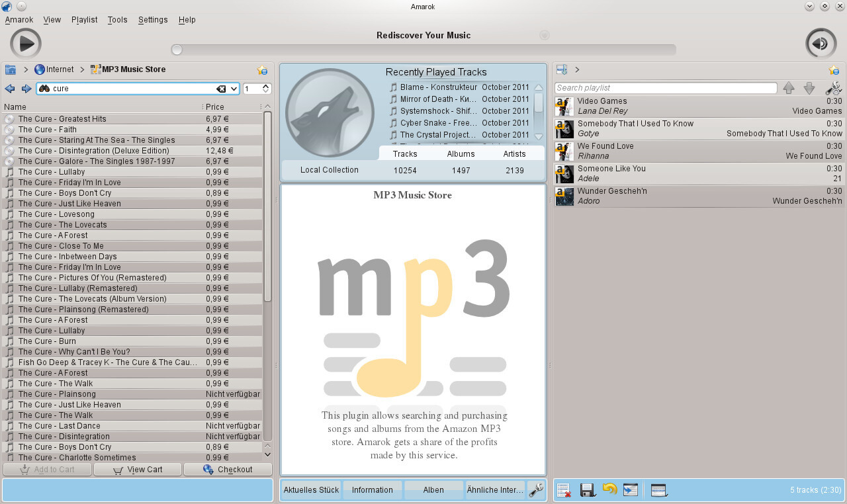This screenshot has height=504, width=847.
Task: Select 'The Cure - Greatest Hits' album row
Action: 132,119
